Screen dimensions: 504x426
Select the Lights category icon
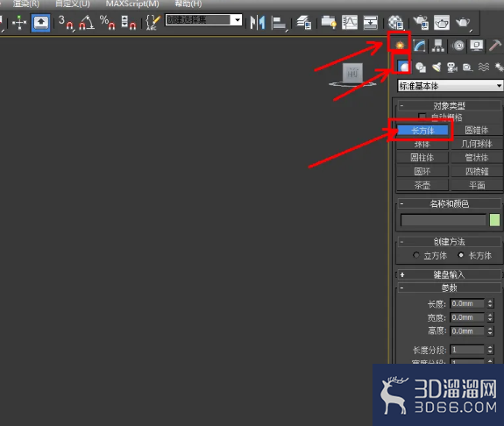tap(437, 67)
